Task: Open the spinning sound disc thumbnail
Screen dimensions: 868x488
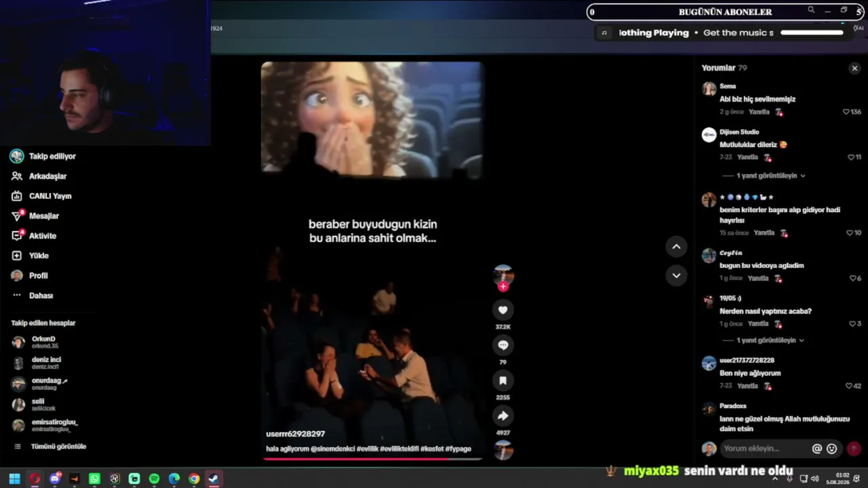Action: click(x=503, y=450)
